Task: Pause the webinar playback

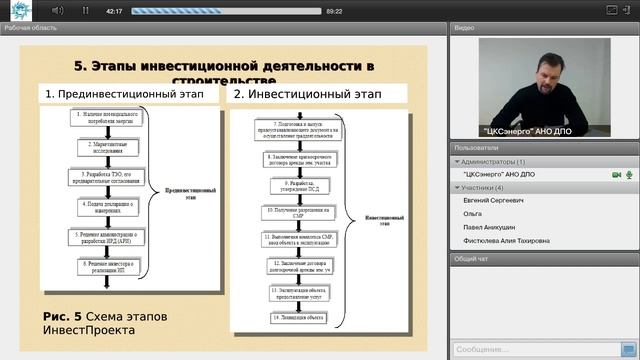Action: 85,11
